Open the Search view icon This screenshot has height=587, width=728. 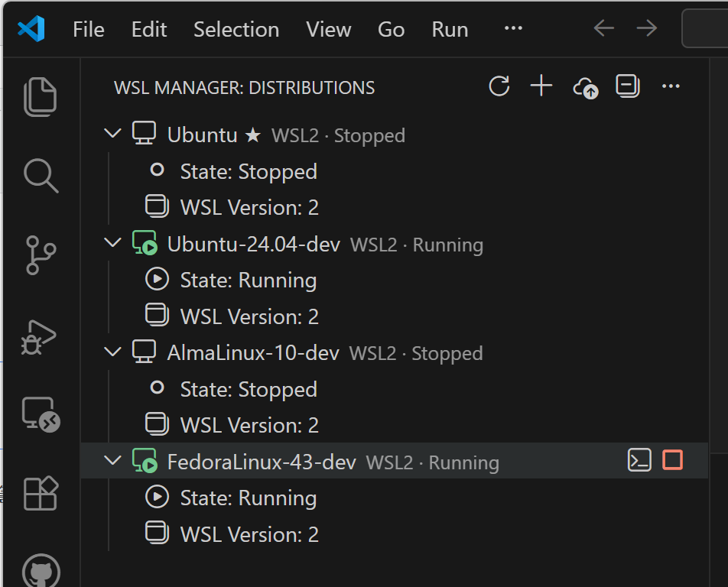click(41, 175)
